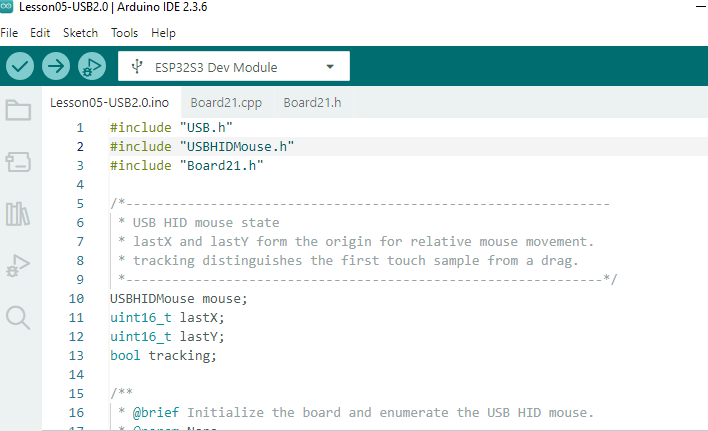Click the Upload arrow button

pyautogui.click(x=56, y=66)
